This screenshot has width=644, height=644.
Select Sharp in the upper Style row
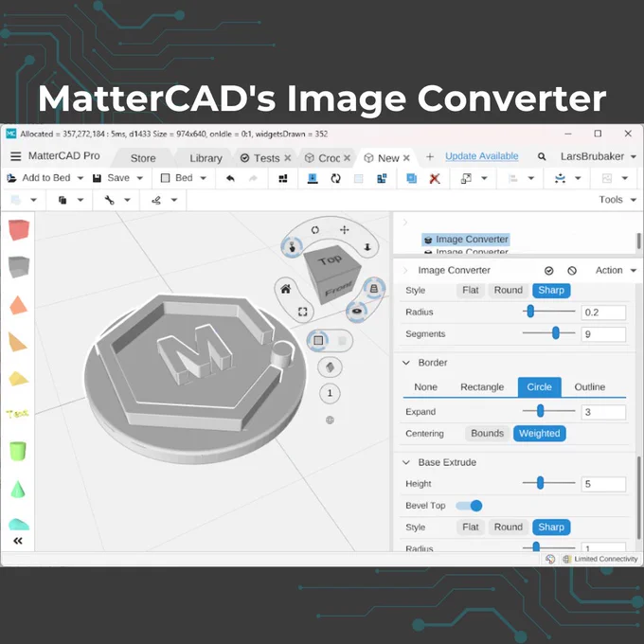point(551,291)
